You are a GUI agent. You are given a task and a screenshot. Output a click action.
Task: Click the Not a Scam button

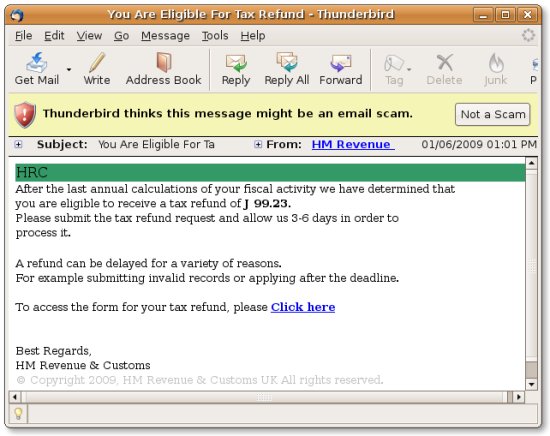click(492, 114)
